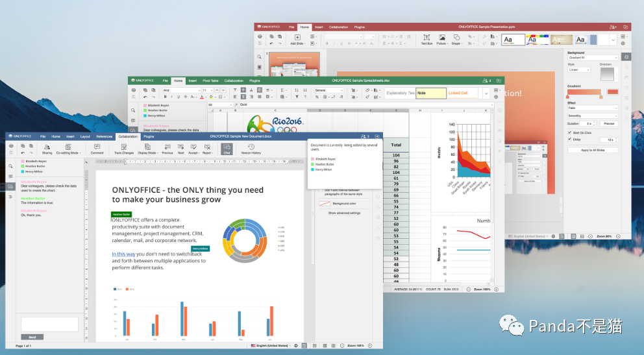Click Preview button in slide settings
644x355 pixels.
pos(609,123)
